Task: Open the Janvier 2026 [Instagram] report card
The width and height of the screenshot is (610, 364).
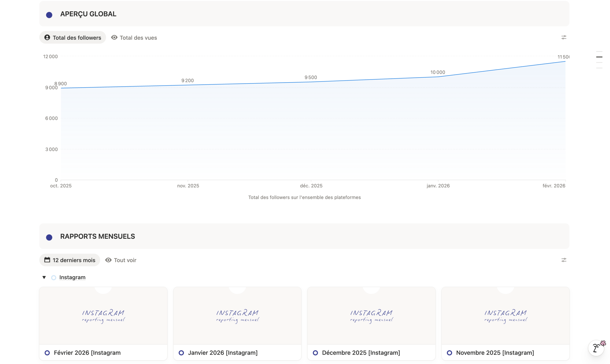Action: point(237,324)
